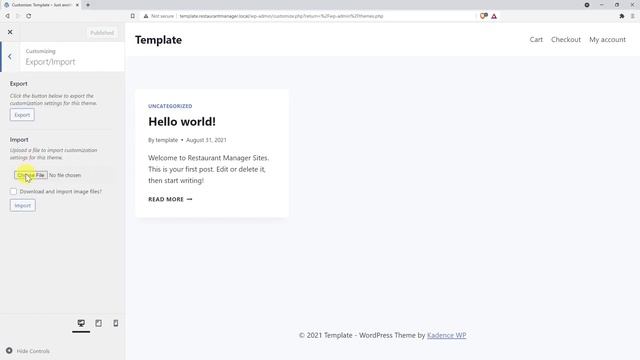The height and width of the screenshot is (360, 640).
Task: Click the Export button
Action: 22,115
